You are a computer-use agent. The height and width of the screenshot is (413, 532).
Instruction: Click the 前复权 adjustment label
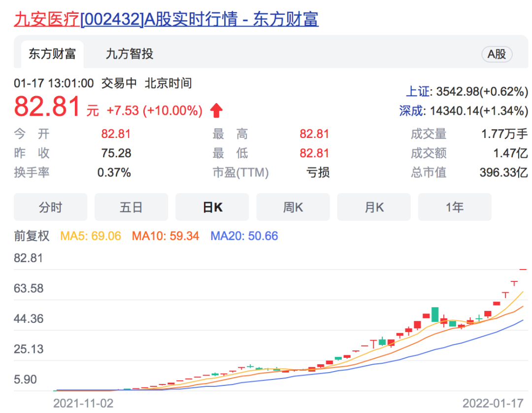pos(32,236)
